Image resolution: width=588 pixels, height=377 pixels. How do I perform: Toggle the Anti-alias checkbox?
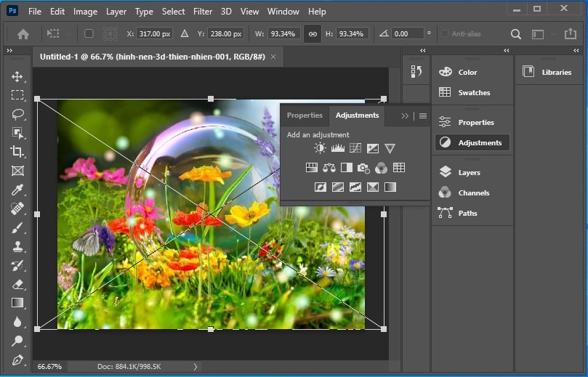coord(445,33)
